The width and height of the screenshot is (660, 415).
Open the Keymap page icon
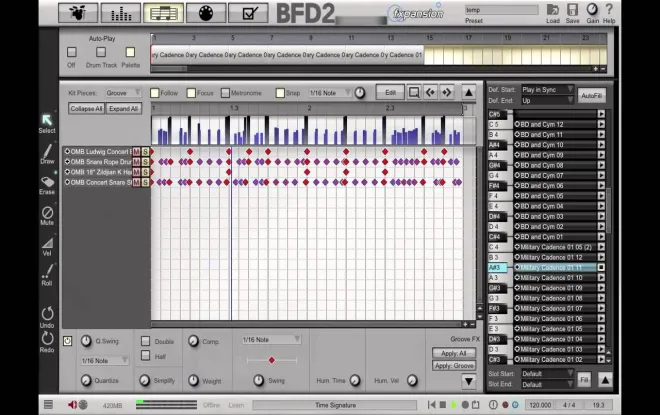coord(206,13)
